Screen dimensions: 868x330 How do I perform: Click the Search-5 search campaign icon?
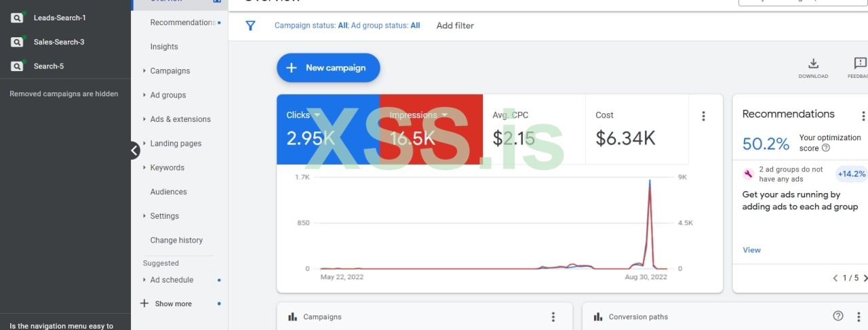[17, 66]
